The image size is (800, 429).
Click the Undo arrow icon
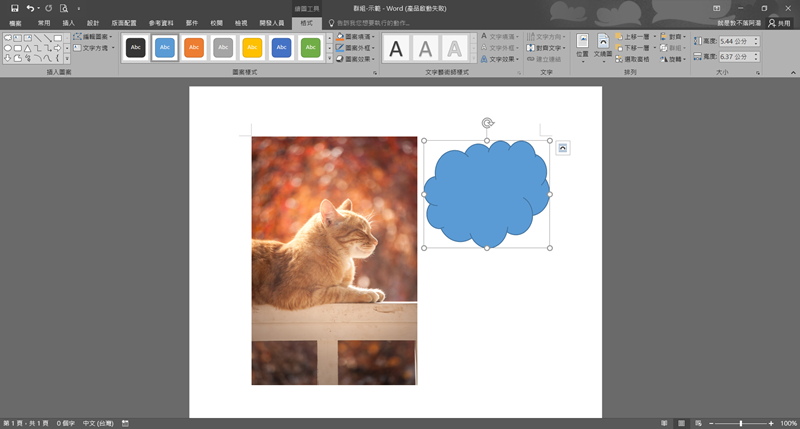(30, 8)
